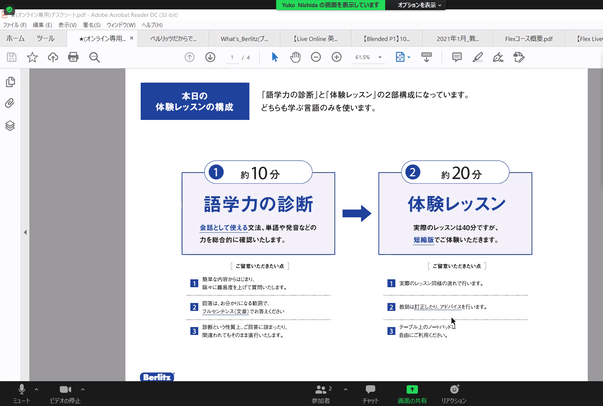Expand video options arrow next to camera

pyautogui.click(x=83, y=389)
